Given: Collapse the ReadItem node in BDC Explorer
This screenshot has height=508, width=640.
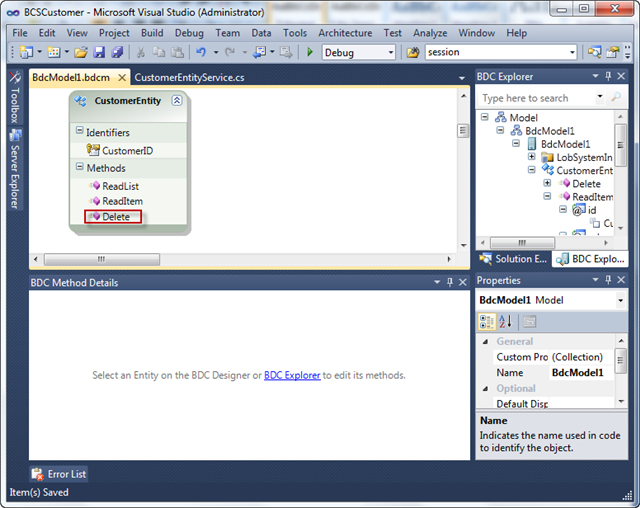Looking at the screenshot, I should point(547,196).
